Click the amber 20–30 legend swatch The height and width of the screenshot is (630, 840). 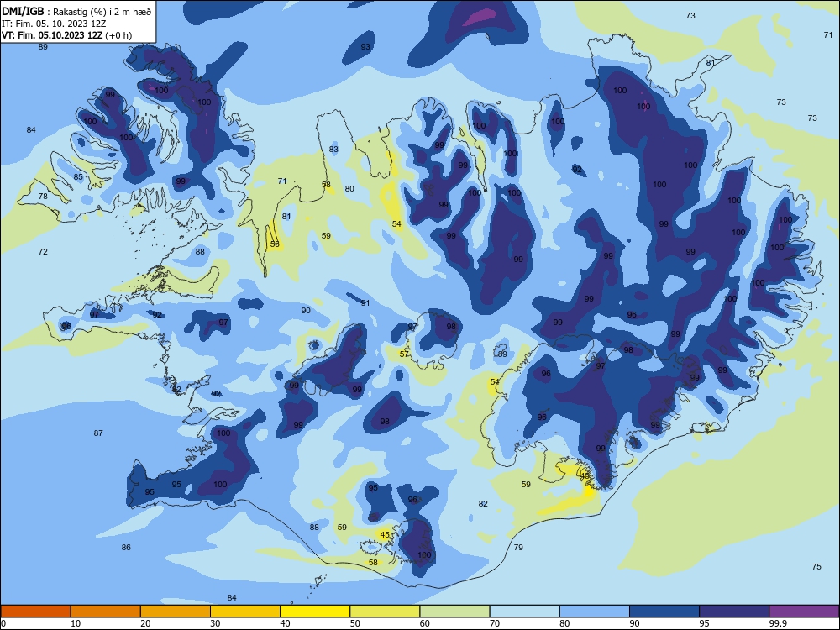click(x=176, y=612)
